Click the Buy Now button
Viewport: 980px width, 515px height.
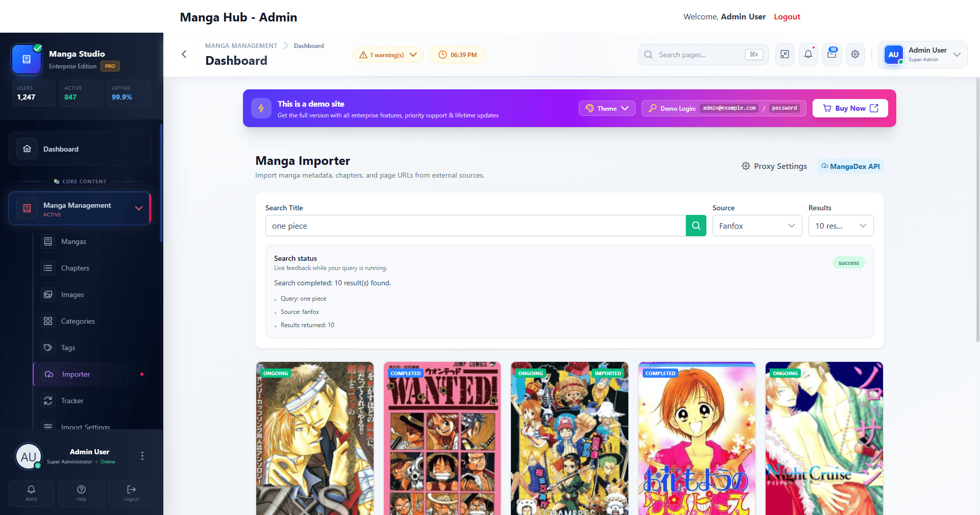point(850,108)
